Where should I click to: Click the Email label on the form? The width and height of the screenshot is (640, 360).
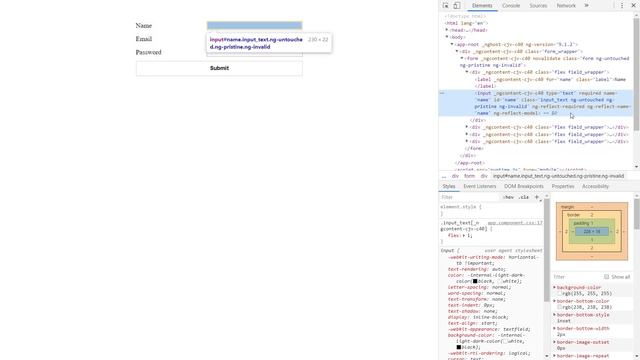point(144,39)
